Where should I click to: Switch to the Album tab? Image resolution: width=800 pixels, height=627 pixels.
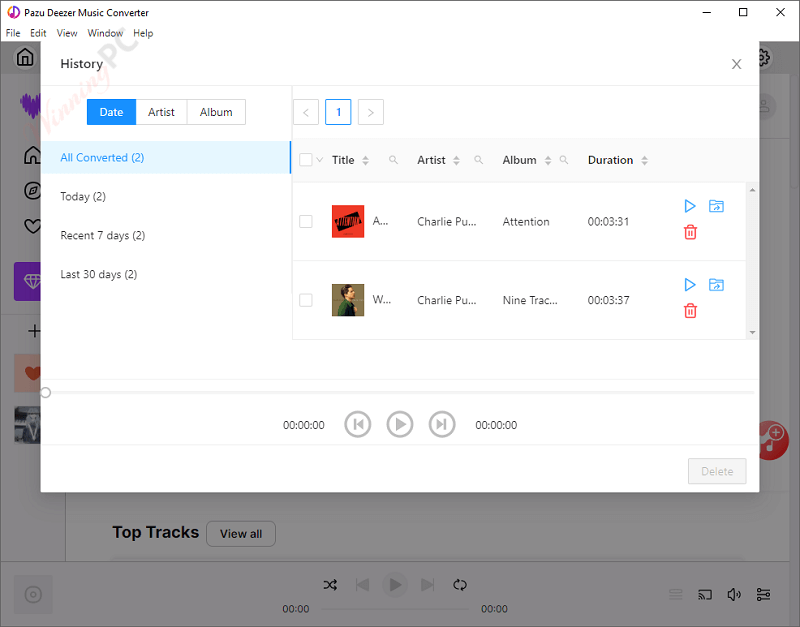tap(216, 112)
